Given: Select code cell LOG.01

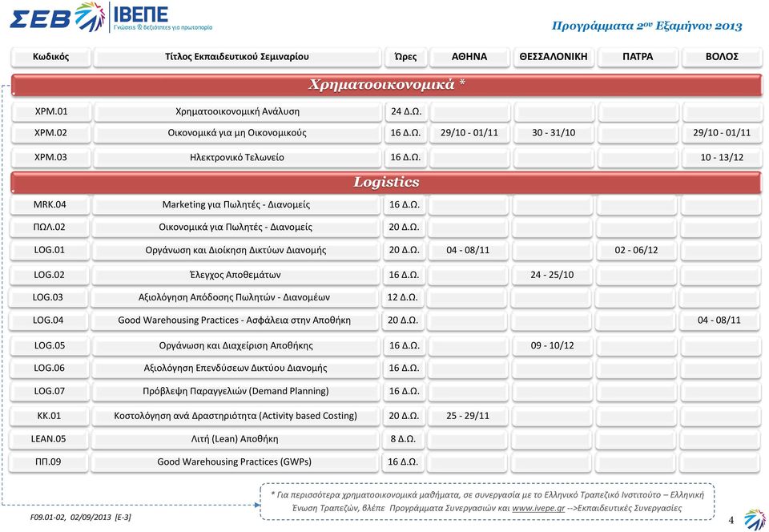Looking at the screenshot, I should 50,250.
